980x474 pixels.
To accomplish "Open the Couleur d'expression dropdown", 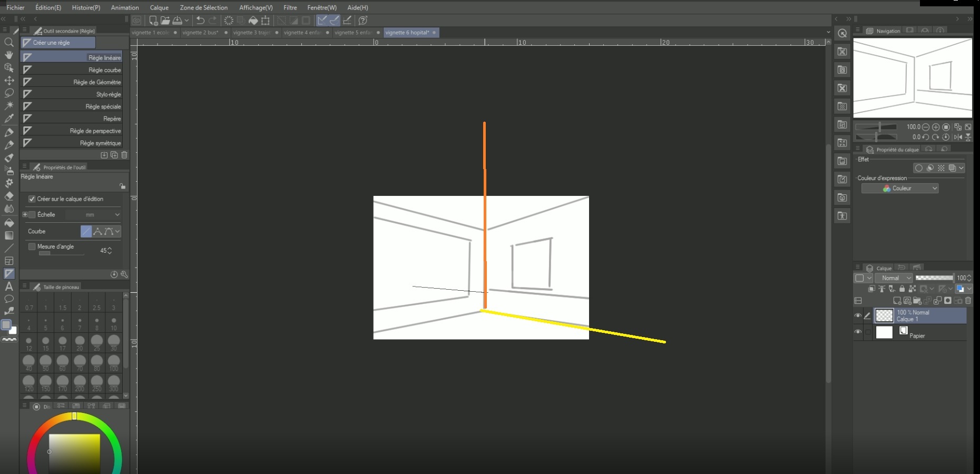I will [x=900, y=189].
